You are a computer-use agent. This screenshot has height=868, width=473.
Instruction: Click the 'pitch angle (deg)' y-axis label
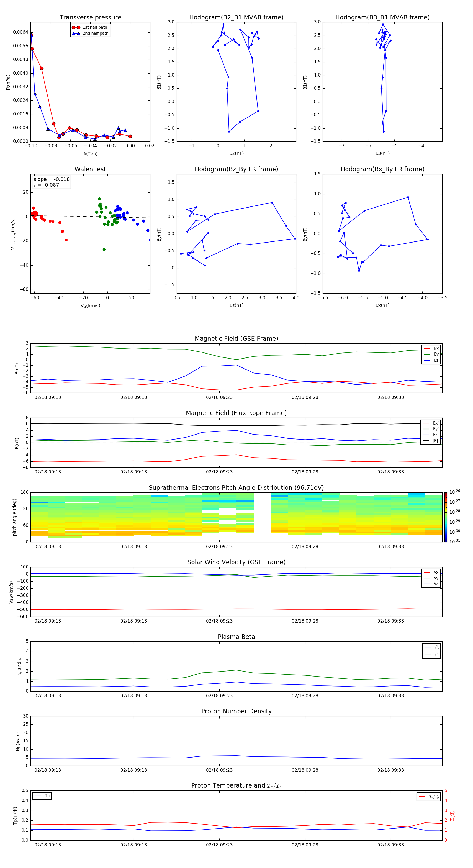(15, 517)
